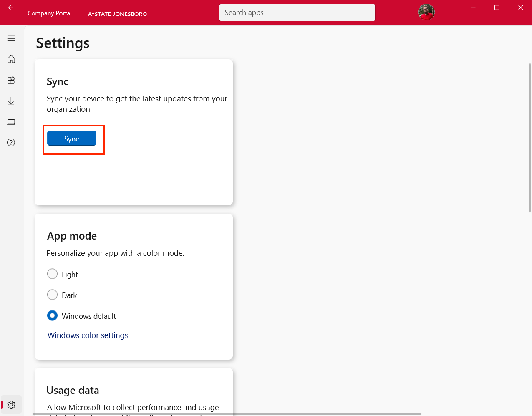The height and width of the screenshot is (416, 532).
Task: Click the vertical scrollbar on the right
Action: 530,138
